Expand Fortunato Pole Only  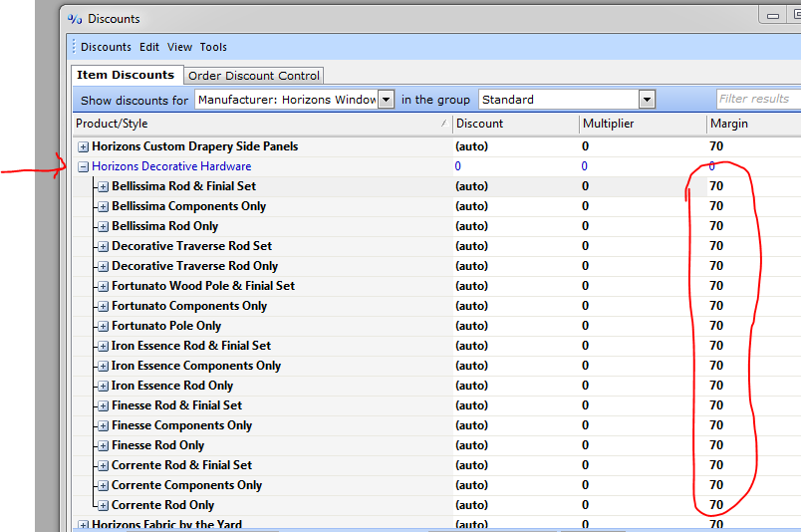click(104, 327)
